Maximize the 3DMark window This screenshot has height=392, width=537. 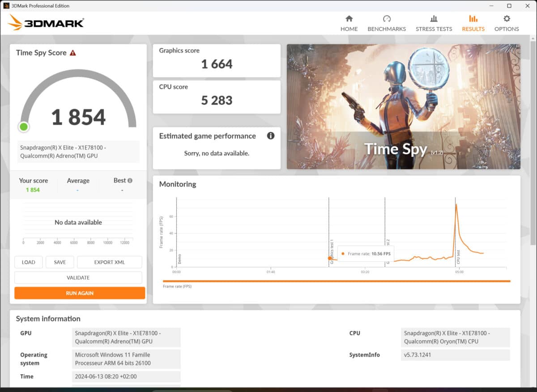(x=509, y=6)
